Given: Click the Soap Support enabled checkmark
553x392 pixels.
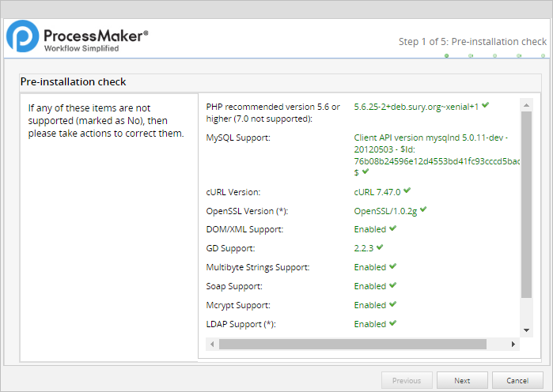Looking at the screenshot, I should [392, 286].
